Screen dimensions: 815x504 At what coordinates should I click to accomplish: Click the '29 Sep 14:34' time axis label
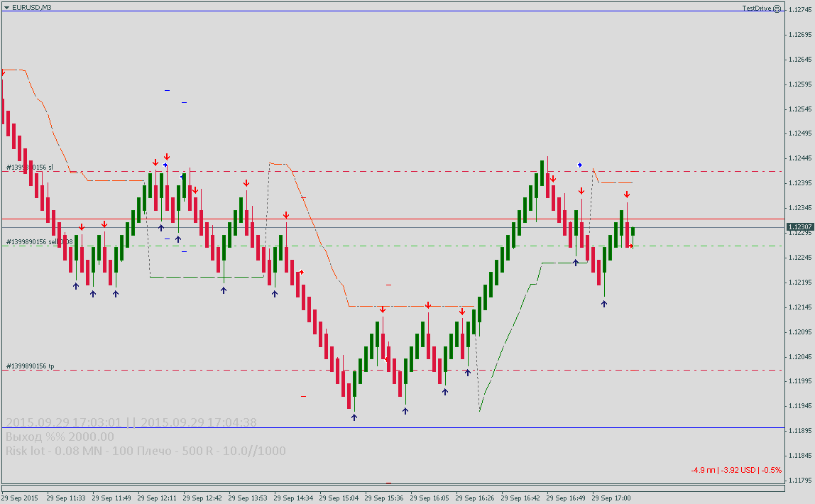click(293, 498)
